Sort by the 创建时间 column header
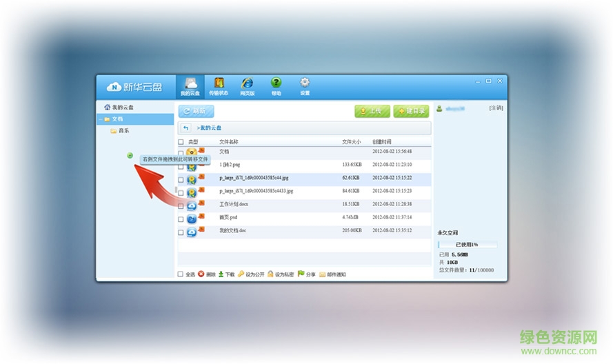This screenshot has width=613, height=364. [381, 142]
